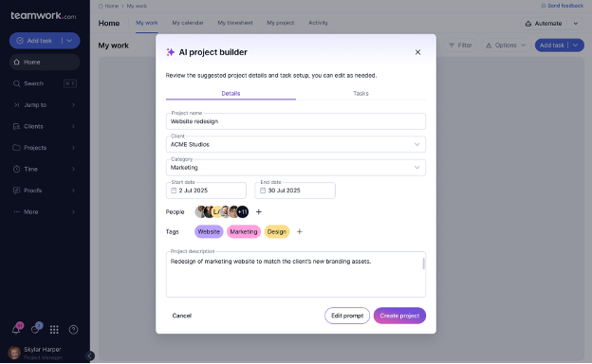Add a person with the plus icon

tap(259, 212)
